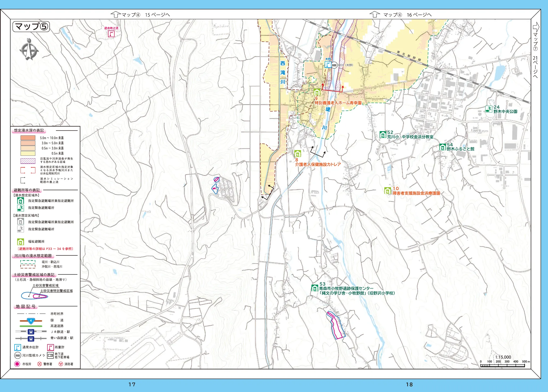This screenshot has height=392, width=548.
Task: Click gray running-figure legend icon for 指定緊急避難場所
Action: pyautogui.click(x=21, y=229)
